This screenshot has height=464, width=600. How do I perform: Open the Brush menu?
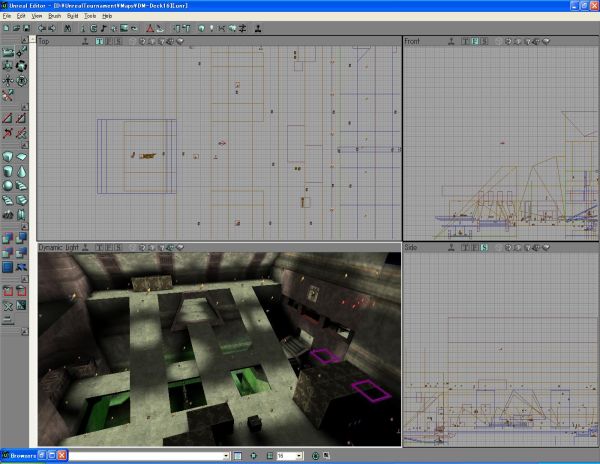coord(54,16)
